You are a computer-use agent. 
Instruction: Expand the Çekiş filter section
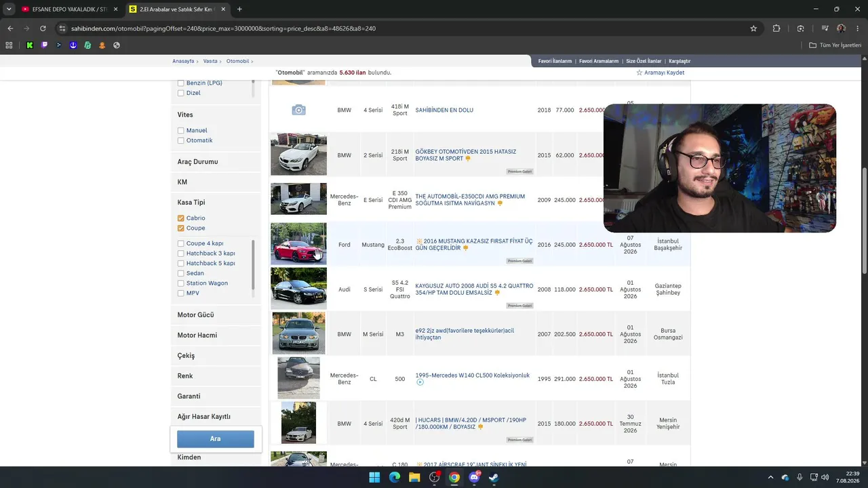[216, 356]
